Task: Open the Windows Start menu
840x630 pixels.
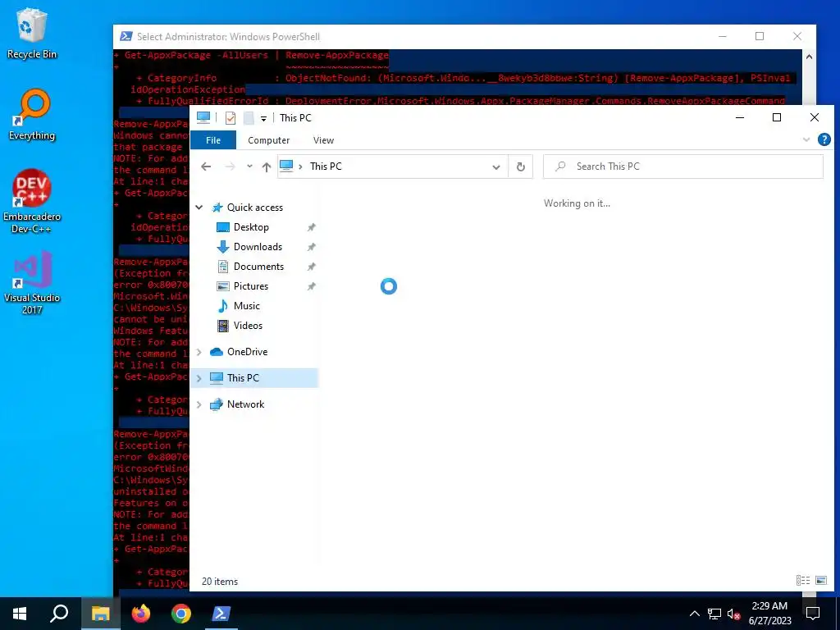Action: [x=20, y=614]
